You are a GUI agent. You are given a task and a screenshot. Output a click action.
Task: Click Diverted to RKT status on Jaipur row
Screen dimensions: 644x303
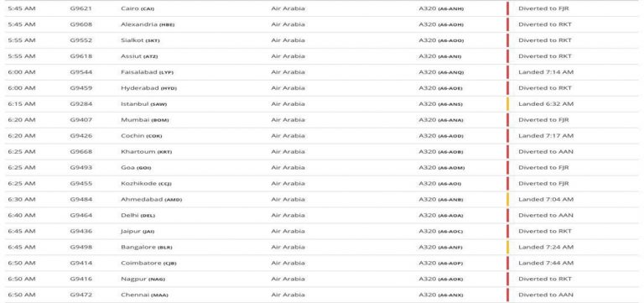(x=544, y=231)
